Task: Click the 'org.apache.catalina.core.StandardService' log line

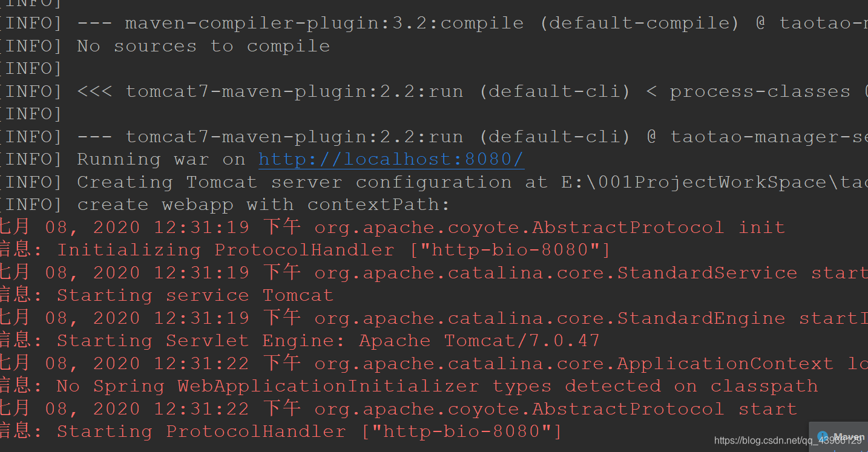Action: pos(434,273)
